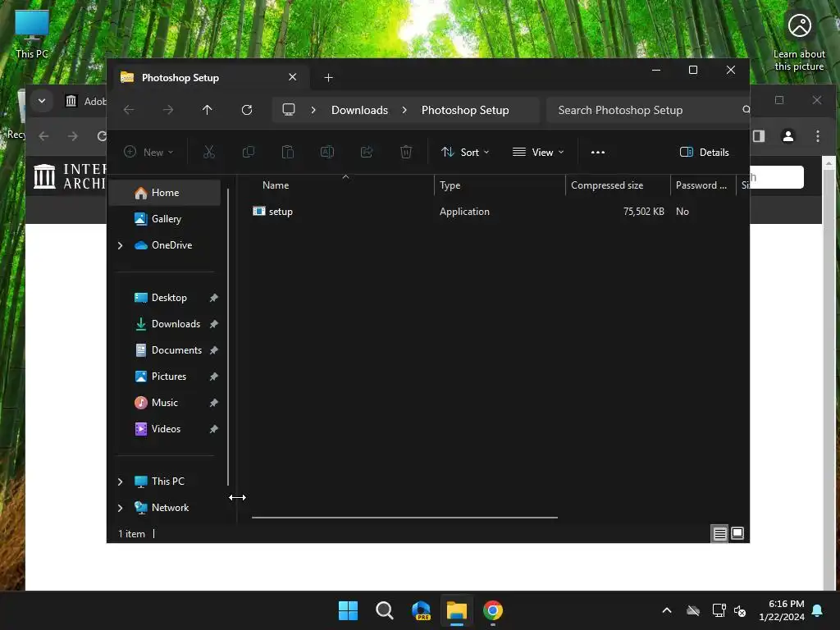
Task: Unpin Videos from Quick access
Action: [x=214, y=429]
